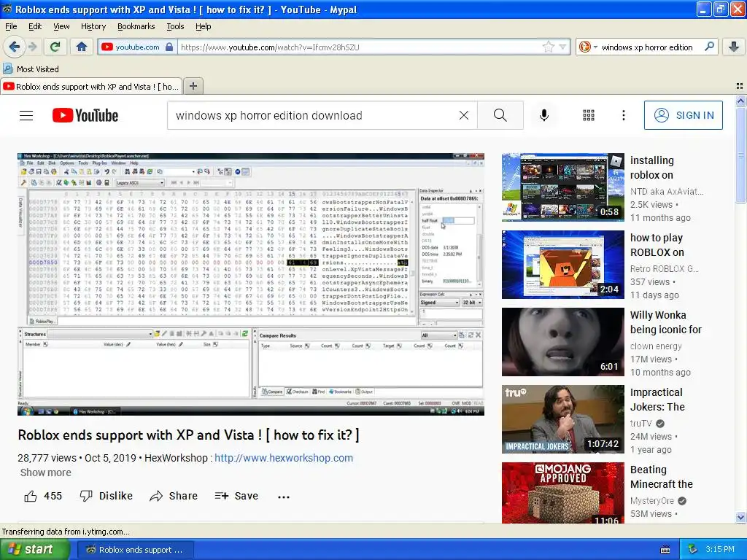Viewport: 747px width, 560px height.
Task: Submit the YouTube search
Action: pyautogui.click(x=500, y=115)
